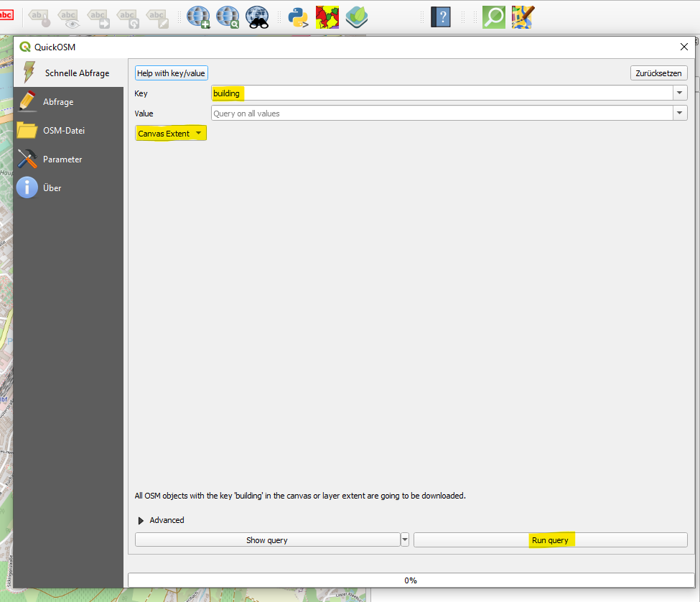Click the 0% progress bar

pyautogui.click(x=411, y=580)
